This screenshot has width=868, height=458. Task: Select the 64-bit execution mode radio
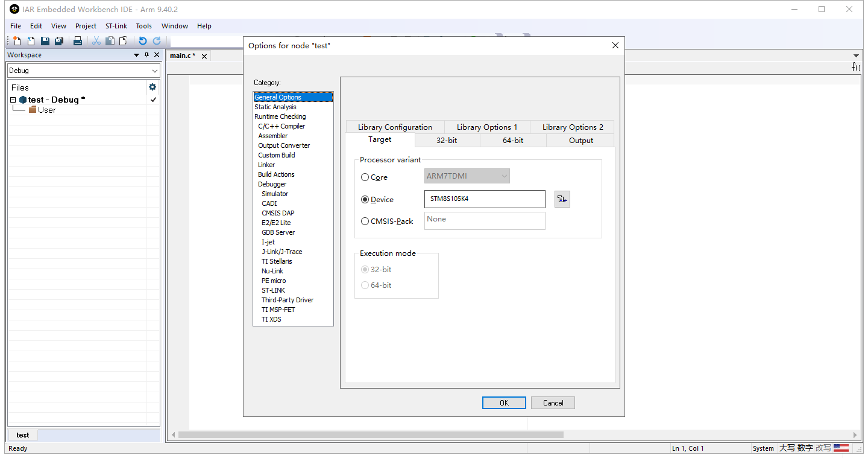(x=365, y=285)
